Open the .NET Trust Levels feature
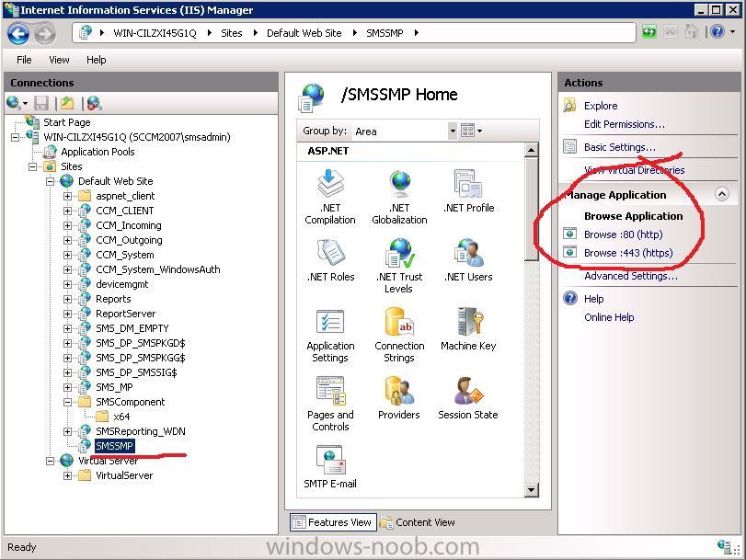The image size is (746, 560). click(x=399, y=266)
